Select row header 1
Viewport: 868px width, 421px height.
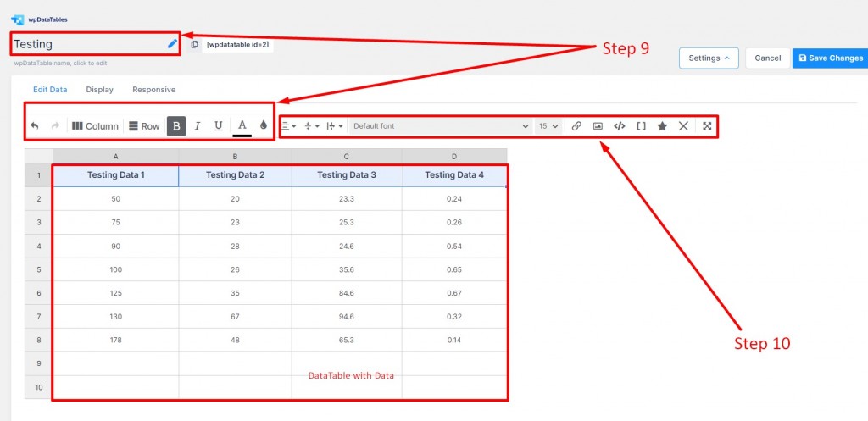click(x=39, y=175)
